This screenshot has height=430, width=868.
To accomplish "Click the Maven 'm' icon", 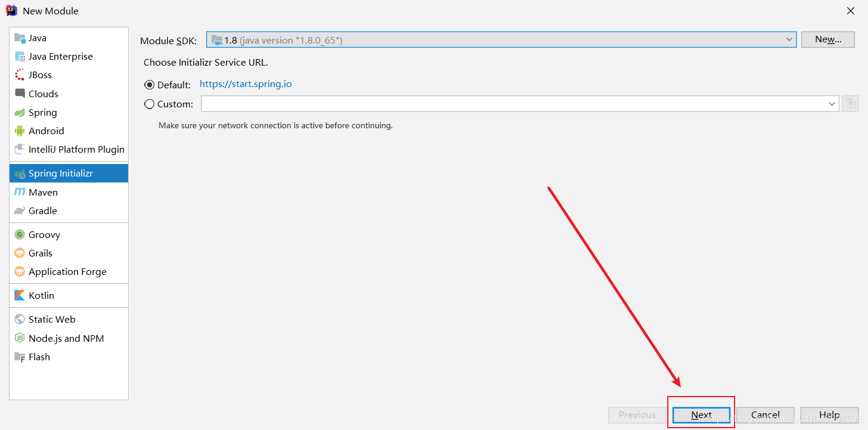I will click(20, 193).
